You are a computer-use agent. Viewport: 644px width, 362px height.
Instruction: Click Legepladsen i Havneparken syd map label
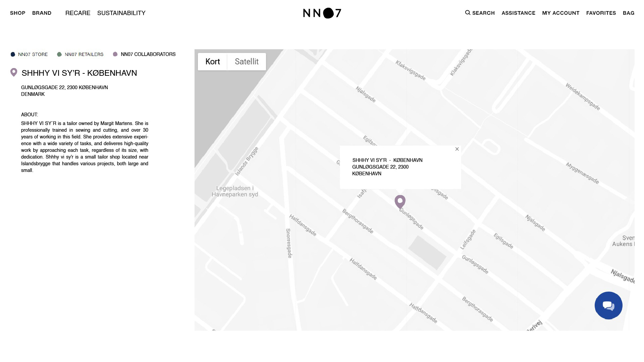click(x=235, y=191)
